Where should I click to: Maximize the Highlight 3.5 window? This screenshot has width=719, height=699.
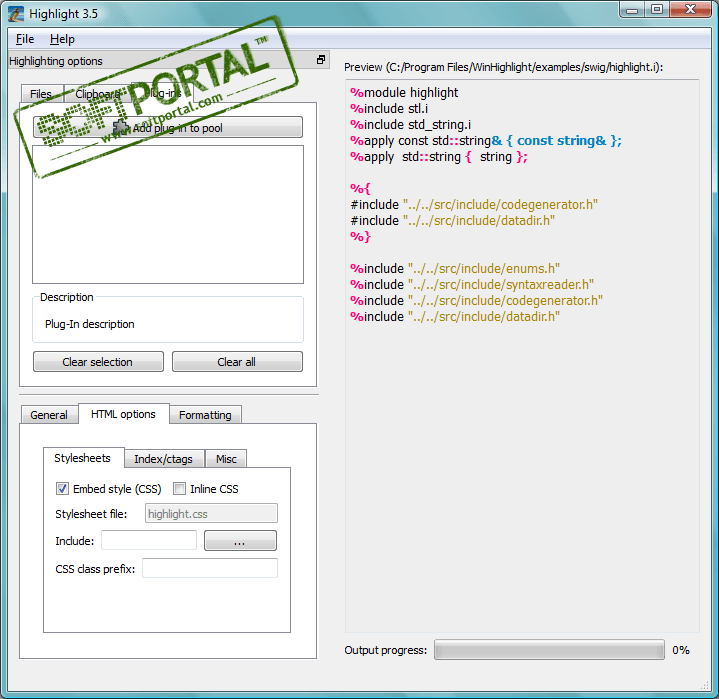657,10
